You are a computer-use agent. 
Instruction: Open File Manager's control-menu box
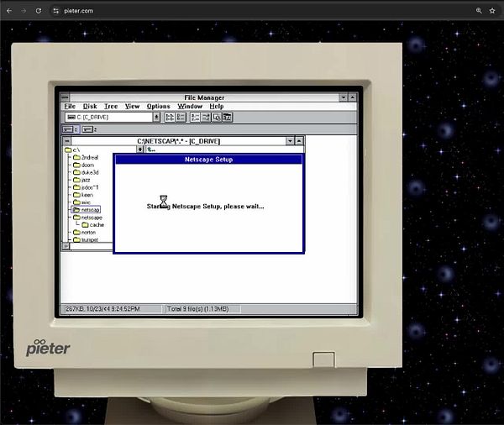[65, 97]
